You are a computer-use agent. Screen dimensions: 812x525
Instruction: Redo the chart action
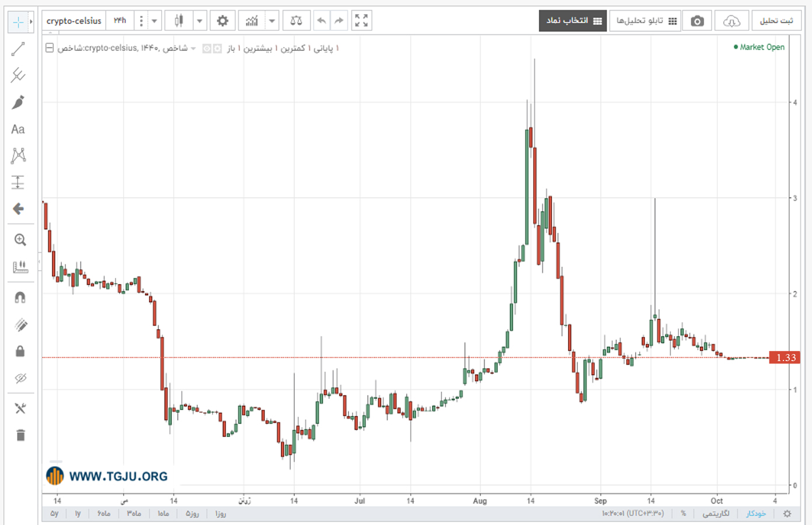pyautogui.click(x=339, y=21)
